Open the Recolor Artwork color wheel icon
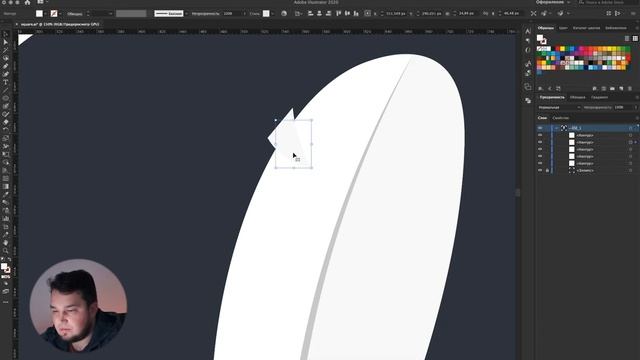640x360 pixels. [284, 13]
